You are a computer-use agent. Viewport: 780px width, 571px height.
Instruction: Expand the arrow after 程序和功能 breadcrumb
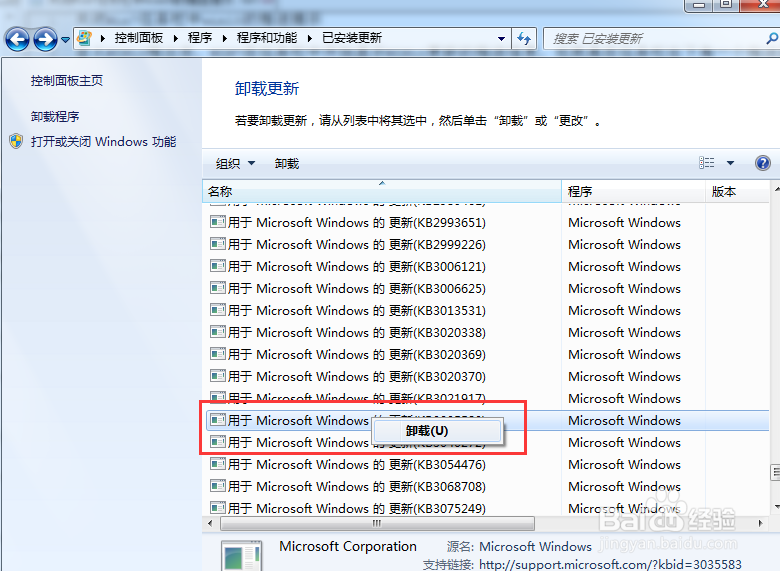[310, 39]
